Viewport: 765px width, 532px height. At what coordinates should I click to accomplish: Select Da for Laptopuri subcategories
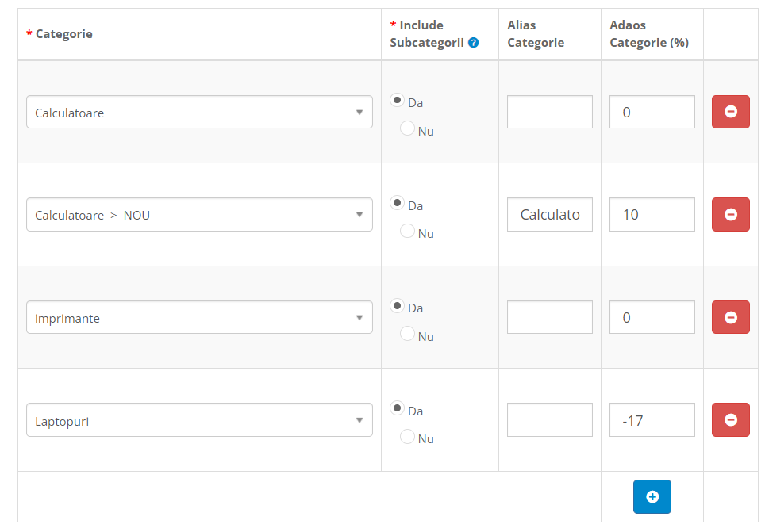pos(397,408)
